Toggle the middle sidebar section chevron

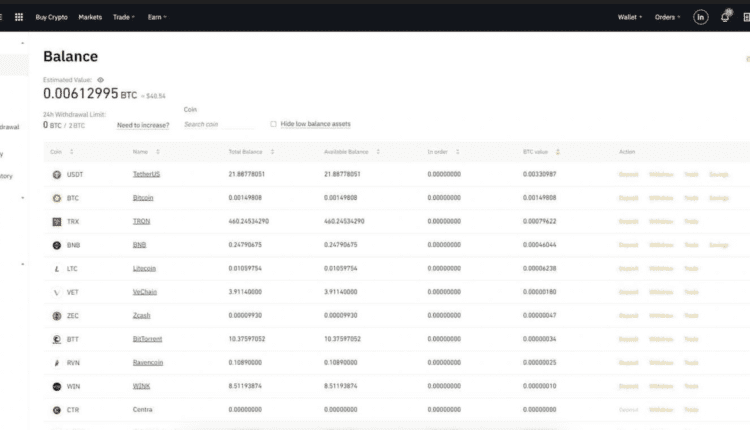tap(22, 198)
